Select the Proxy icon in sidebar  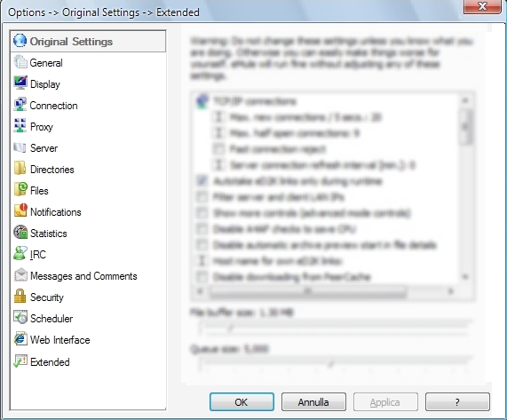(20, 126)
